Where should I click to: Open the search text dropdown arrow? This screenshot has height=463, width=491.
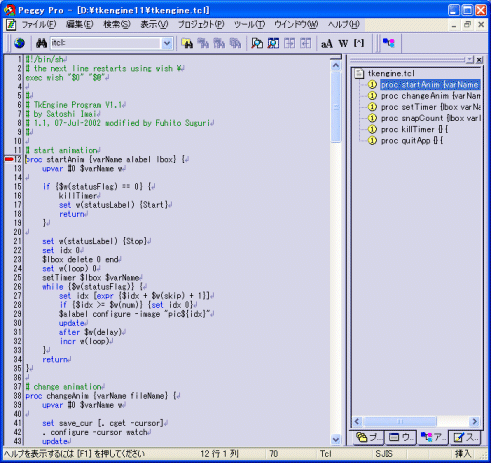click(x=167, y=43)
